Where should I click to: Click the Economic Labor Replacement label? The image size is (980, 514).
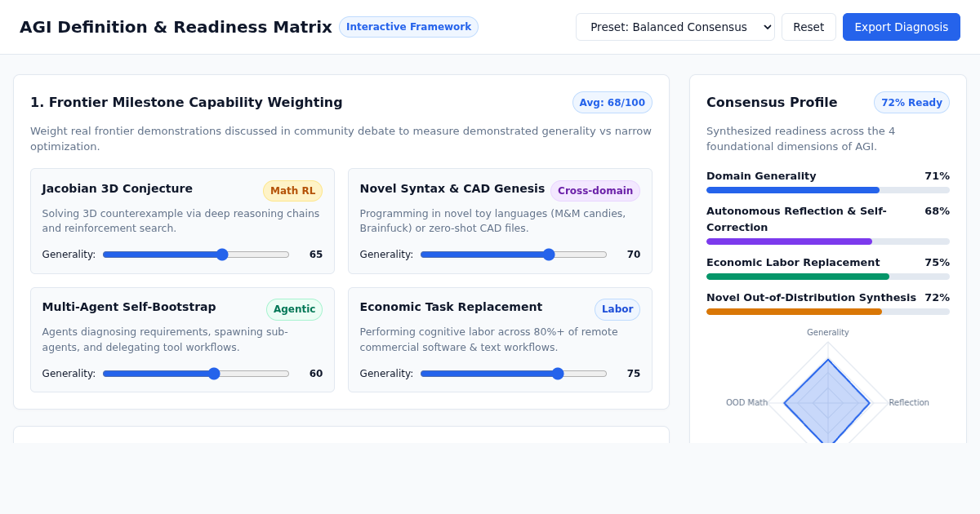(x=793, y=263)
